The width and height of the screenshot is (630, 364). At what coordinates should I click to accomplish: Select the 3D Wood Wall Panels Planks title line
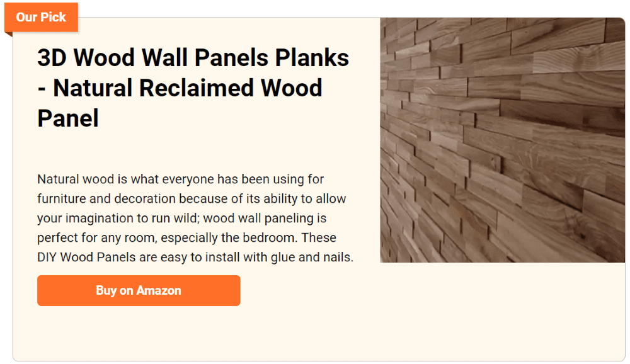193,57
